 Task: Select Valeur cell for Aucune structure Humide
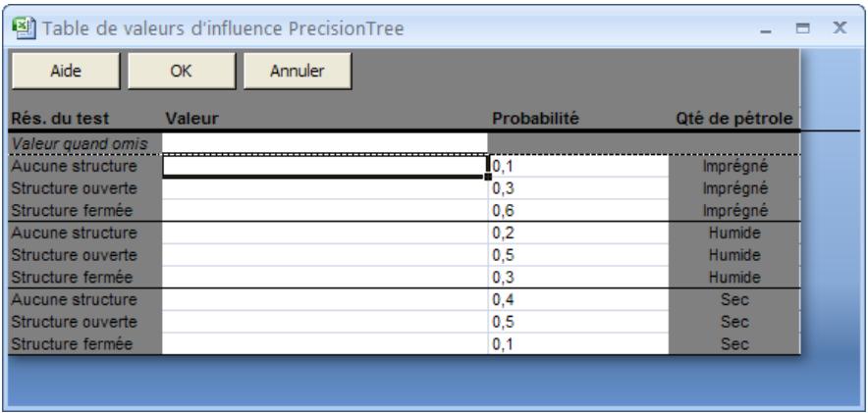325,232
